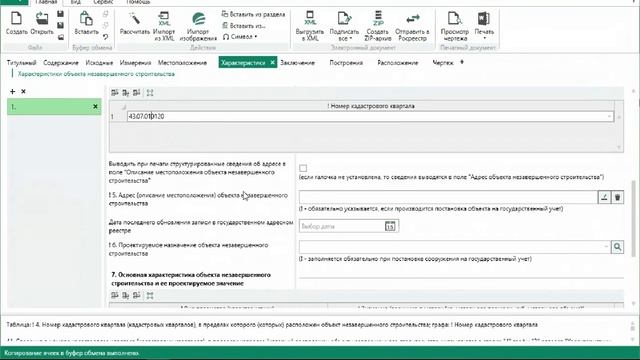Click second table icon above quarter table
Image resolution: width=640 pixels, height=360 pixels.
[x=126, y=93]
